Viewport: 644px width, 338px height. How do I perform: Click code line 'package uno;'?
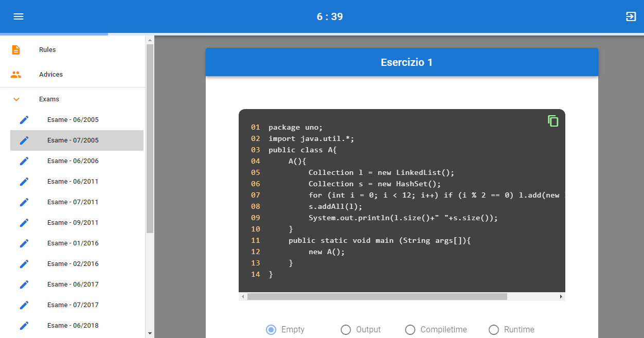[x=295, y=127]
